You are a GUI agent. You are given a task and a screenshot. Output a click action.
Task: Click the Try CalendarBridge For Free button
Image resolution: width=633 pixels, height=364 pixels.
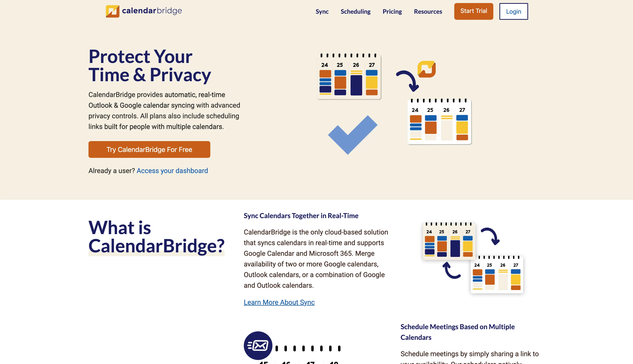click(149, 149)
